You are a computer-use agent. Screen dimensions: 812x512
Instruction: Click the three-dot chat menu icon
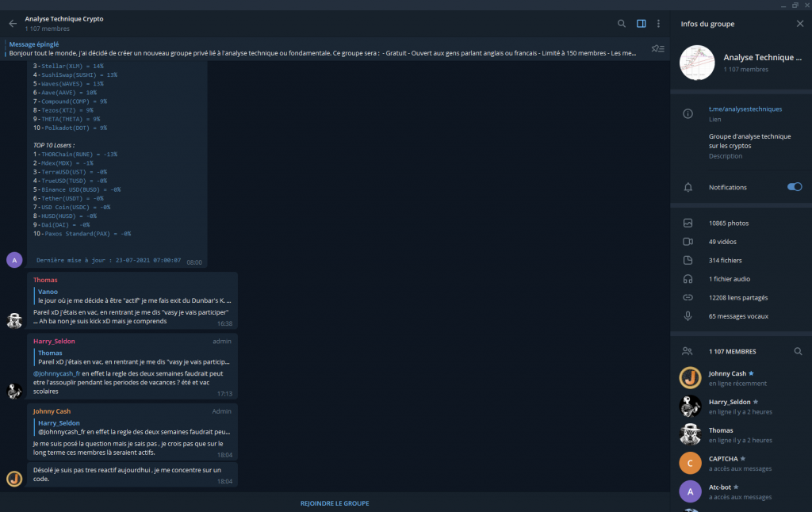(658, 23)
